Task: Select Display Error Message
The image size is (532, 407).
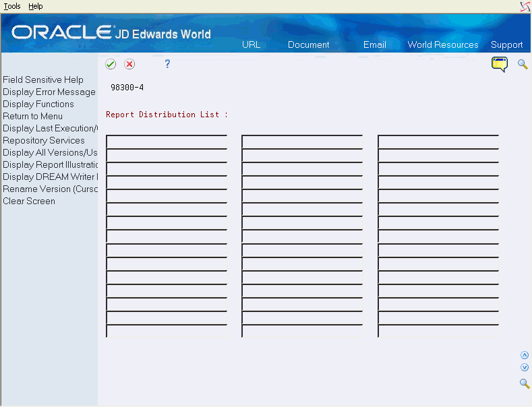Action: (49, 92)
